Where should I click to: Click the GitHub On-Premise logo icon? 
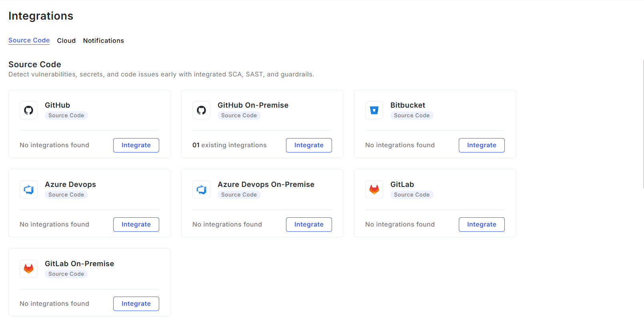[x=201, y=110]
